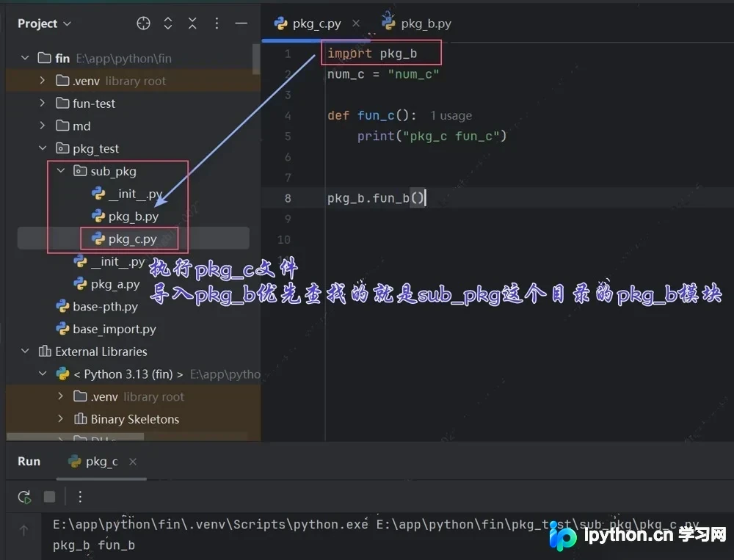Click the Python file icon of pkg_a.py

[x=81, y=284]
